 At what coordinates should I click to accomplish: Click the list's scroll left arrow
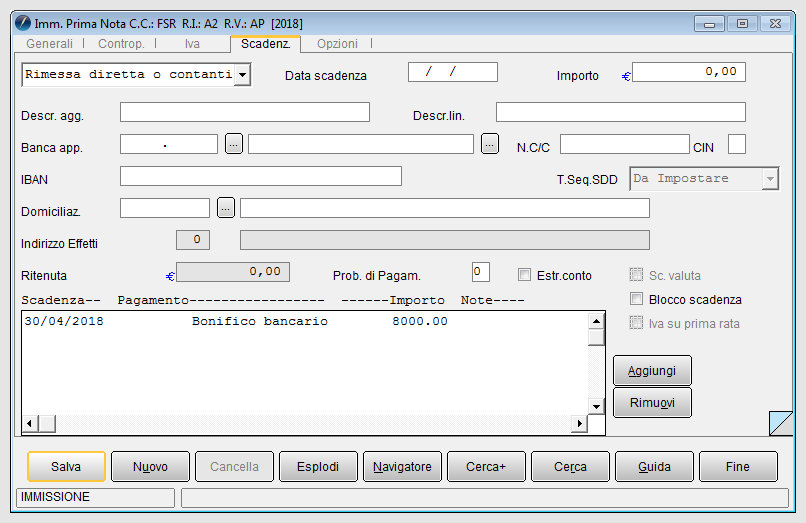[30, 424]
